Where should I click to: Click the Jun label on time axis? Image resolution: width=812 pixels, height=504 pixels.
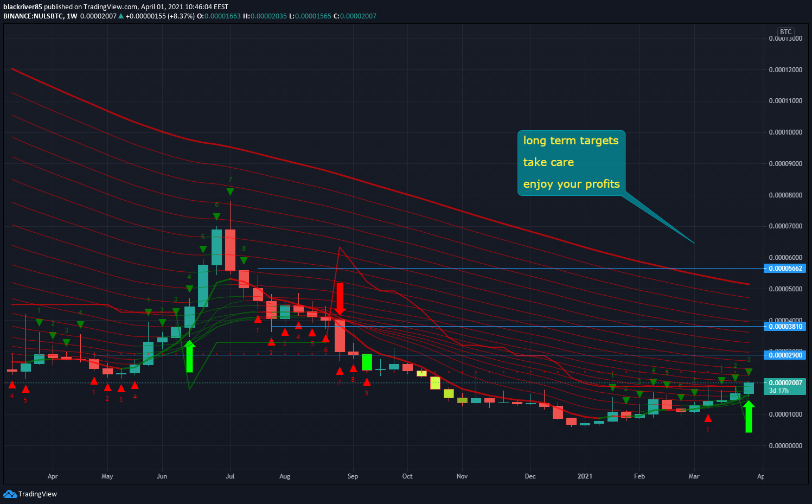point(162,476)
